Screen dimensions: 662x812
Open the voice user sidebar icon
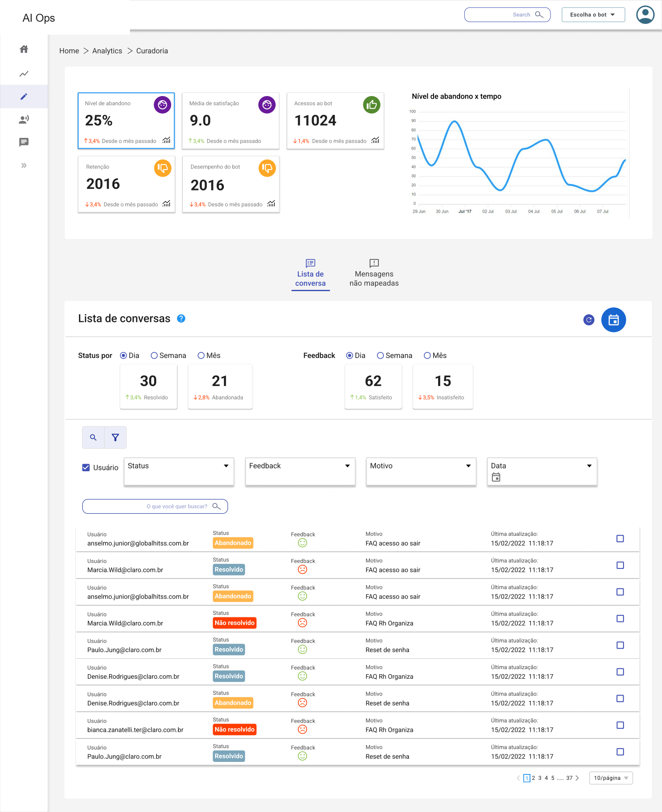[24, 119]
